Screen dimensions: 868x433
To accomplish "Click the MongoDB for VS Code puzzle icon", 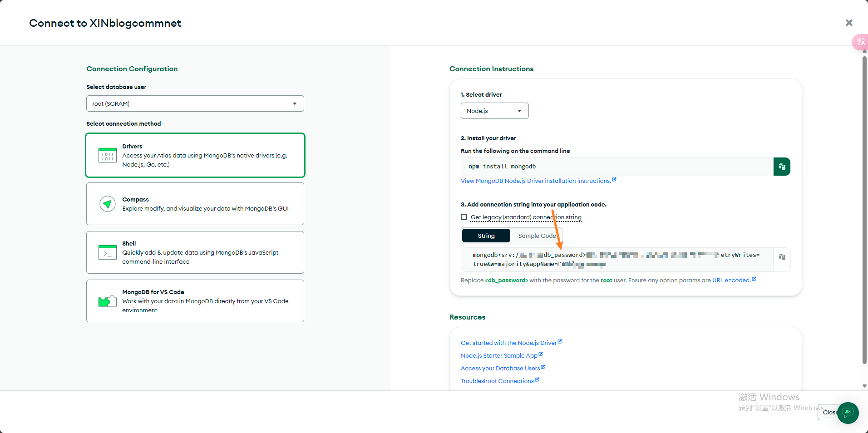I will click(x=108, y=301).
